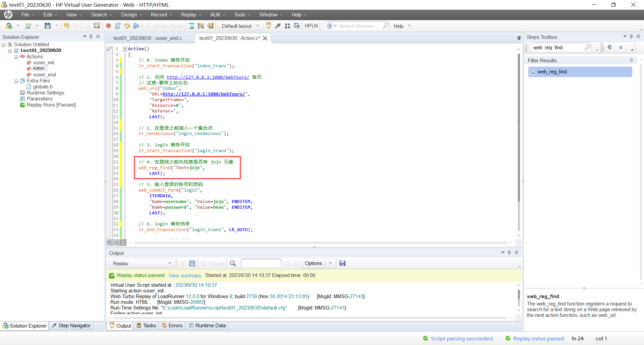Click the End Transaction toolbar icon
Screen dimensions: 644x345
[210, 26]
